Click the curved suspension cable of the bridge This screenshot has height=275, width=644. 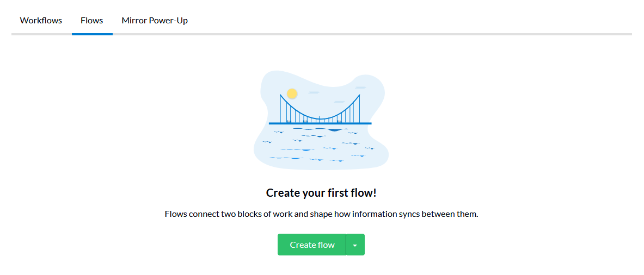coord(320,118)
